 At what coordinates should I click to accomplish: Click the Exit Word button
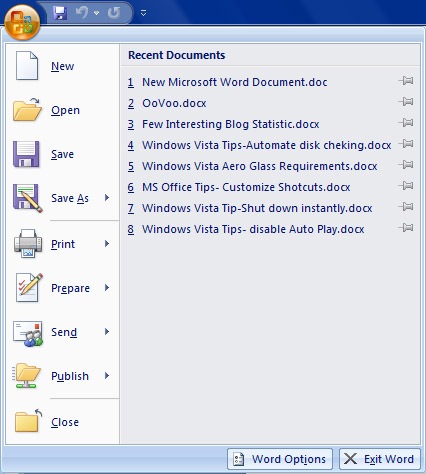[380, 459]
